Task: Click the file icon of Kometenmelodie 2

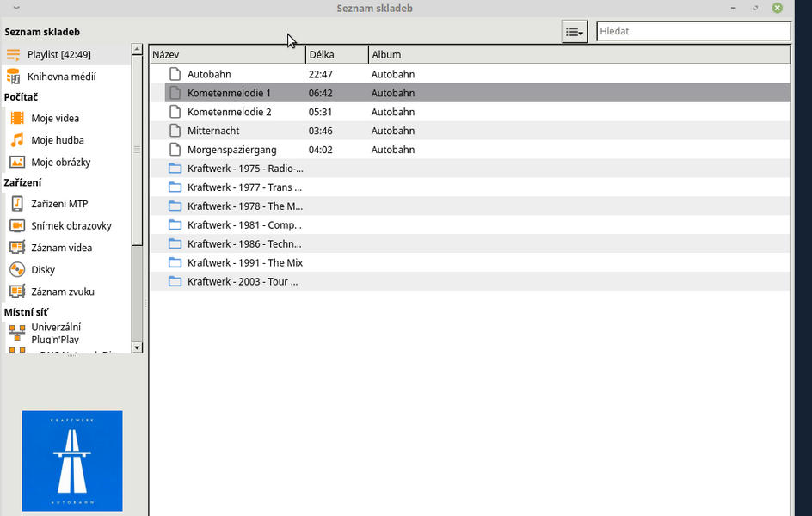Action: [175, 112]
